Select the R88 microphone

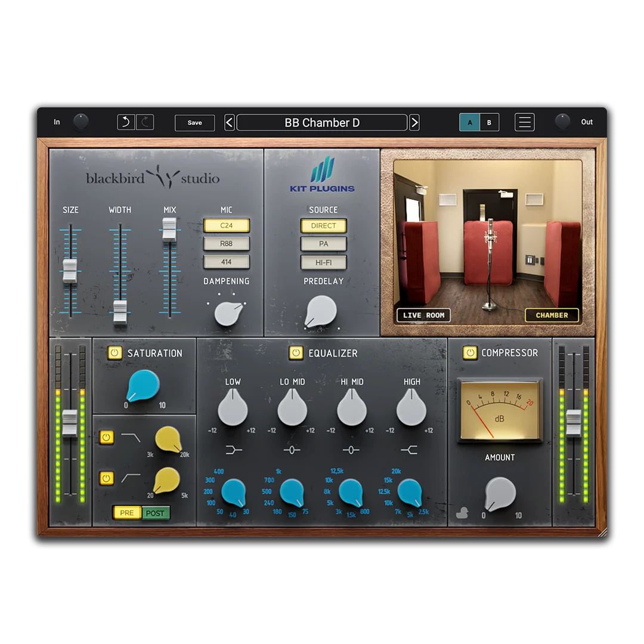pyautogui.click(x=227, y=243)
